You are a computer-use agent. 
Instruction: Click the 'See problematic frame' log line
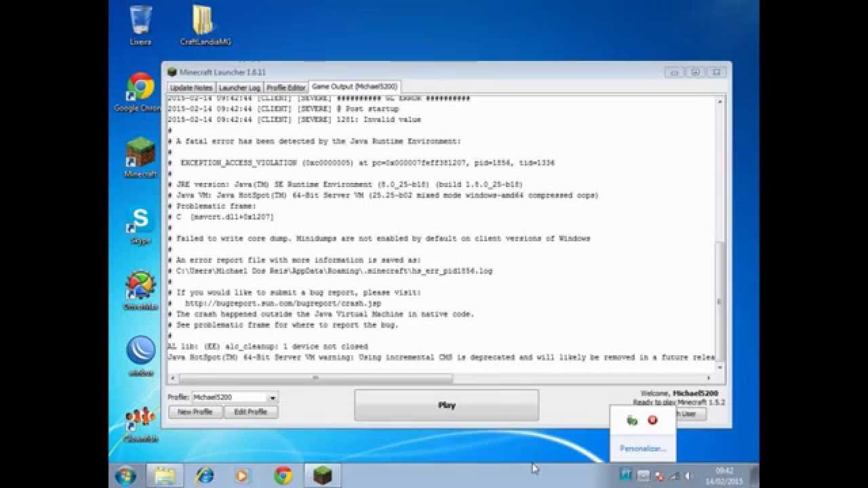(283, 325)
